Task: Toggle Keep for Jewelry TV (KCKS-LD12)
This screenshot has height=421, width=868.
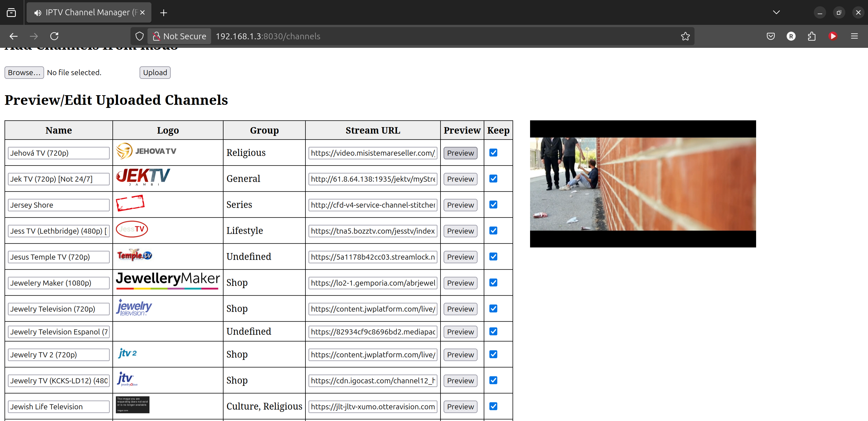Action: click(x=493, y=380)
